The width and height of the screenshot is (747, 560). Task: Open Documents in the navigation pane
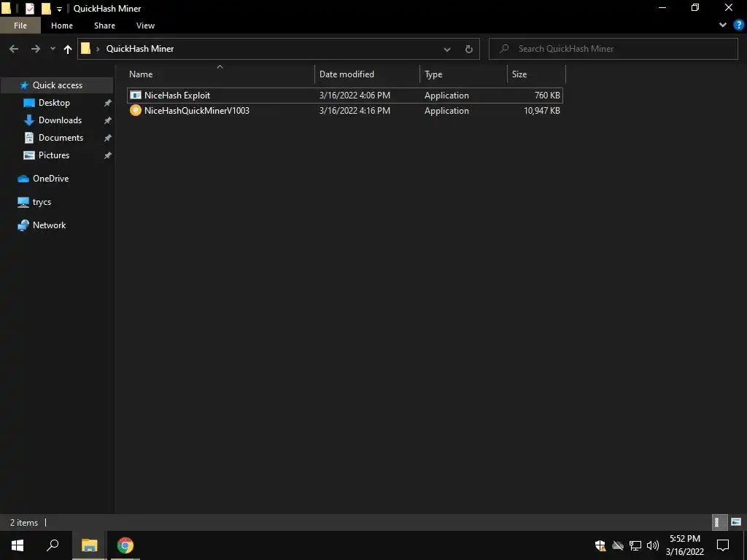pyautogui.click(x=61, y=138)
